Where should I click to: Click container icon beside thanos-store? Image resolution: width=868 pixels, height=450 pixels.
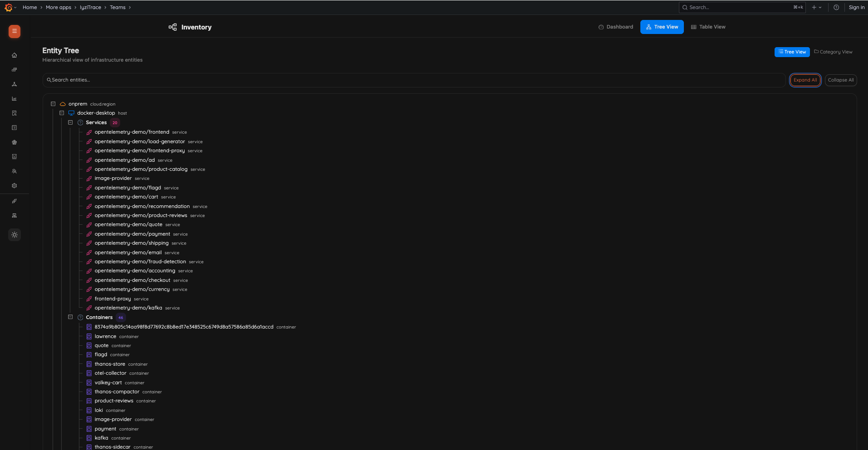tap(89, 364)
